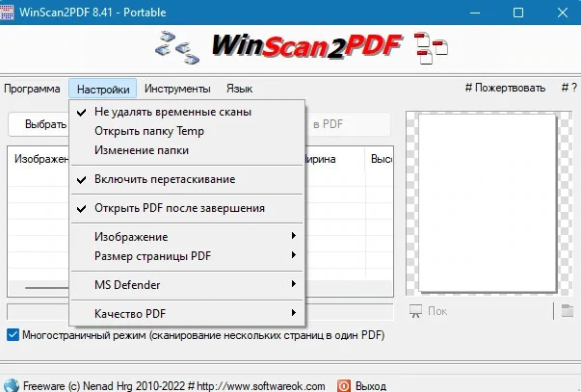
Task: Open the Программа menu
Action: 32,89
